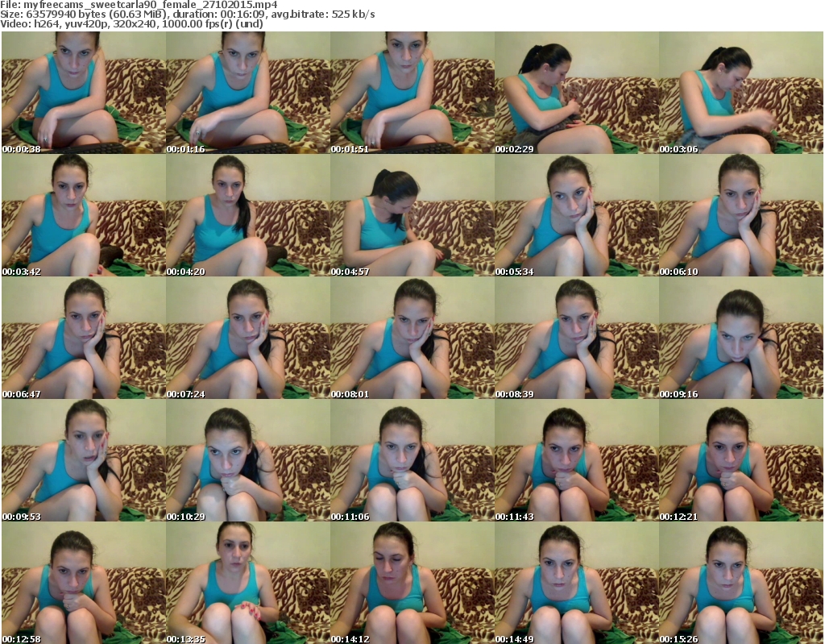Select the thumbnail timestamped 00:12:58
The width and height of the screenshot is (825, 644).
84,583
